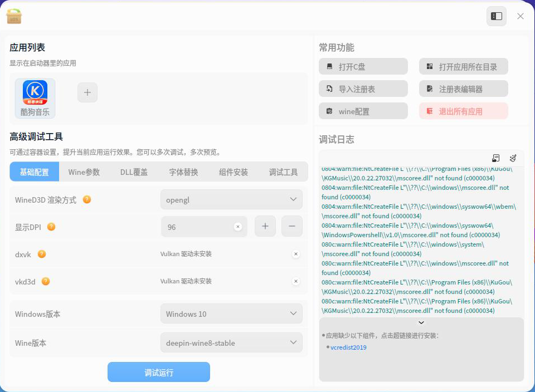The height and width of the screenshot is (392, 535).
Task: Click the 导入注册表 button
Action: [363, 89]
